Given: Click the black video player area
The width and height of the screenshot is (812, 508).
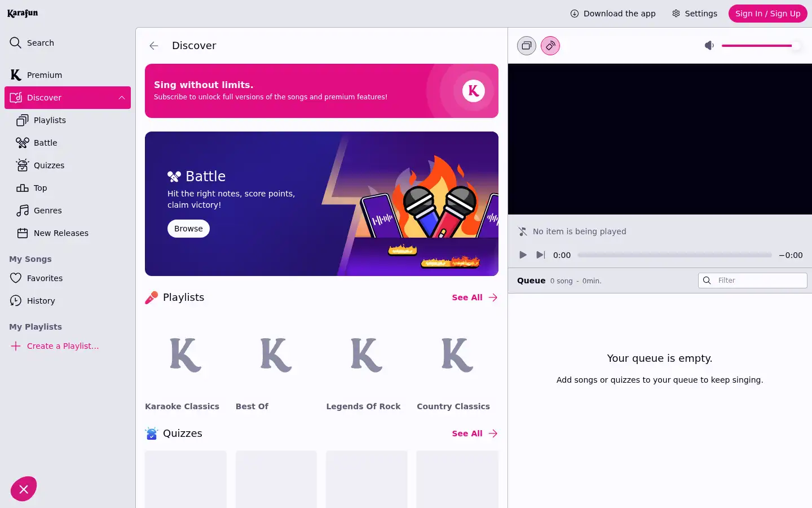Looking at the screenshot, I should coord(660,139).
